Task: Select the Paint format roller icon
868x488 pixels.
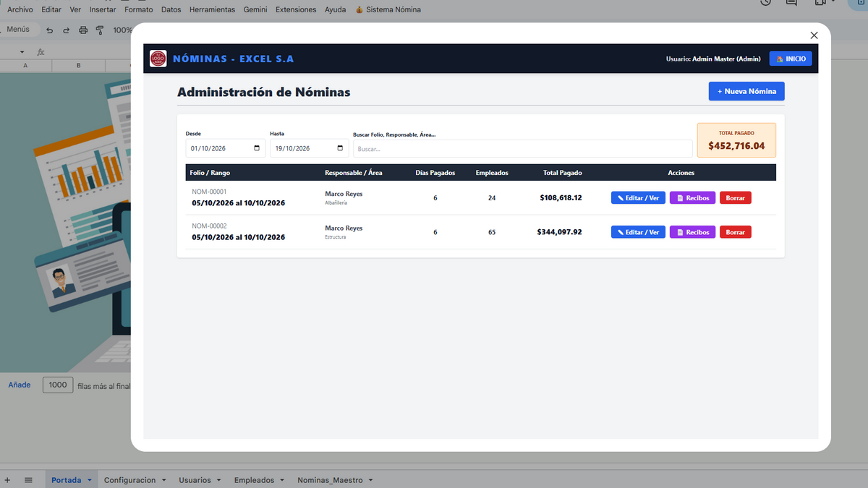Action: (100, 30)
